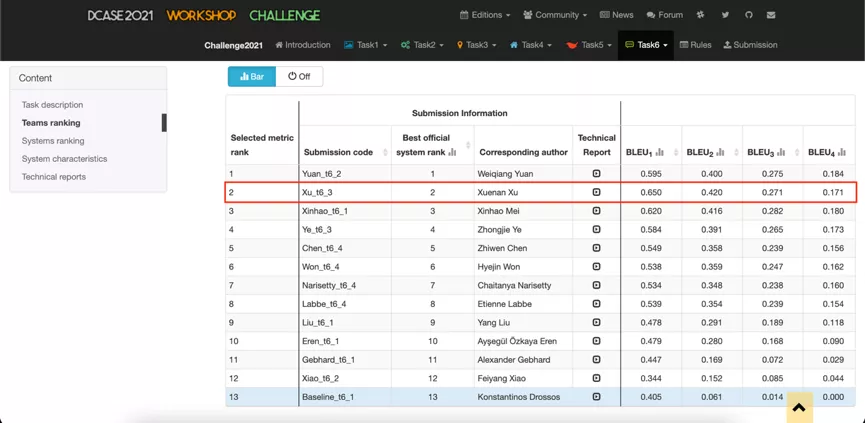
Task: Click the Ayşegül Özkaya Eren author cell
Action: (524, 341)
